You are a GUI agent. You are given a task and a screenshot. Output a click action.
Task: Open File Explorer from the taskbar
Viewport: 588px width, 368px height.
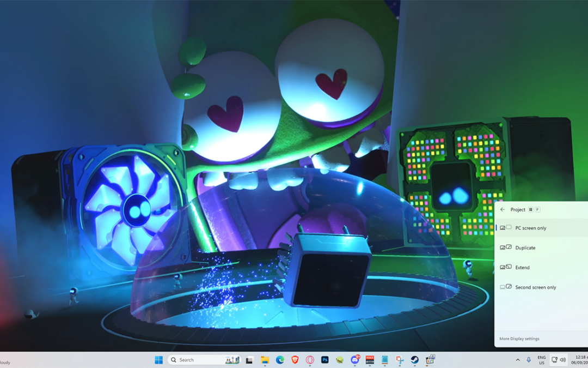[x=265, y=360]
